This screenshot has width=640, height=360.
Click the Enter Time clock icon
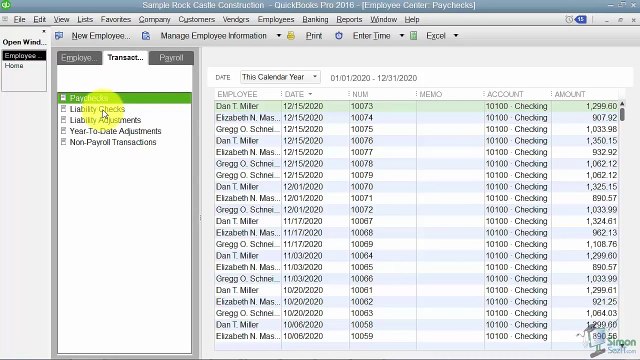click(339, 36)
